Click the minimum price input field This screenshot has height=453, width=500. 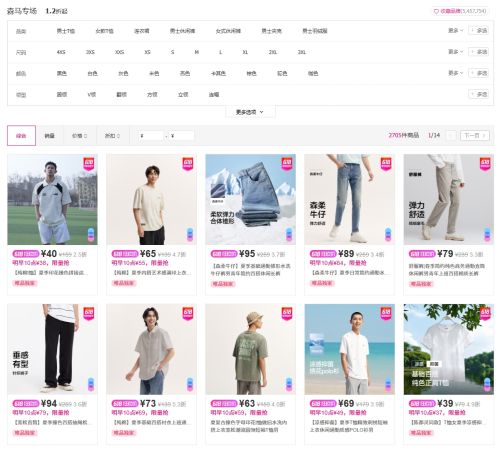point(151,136)
